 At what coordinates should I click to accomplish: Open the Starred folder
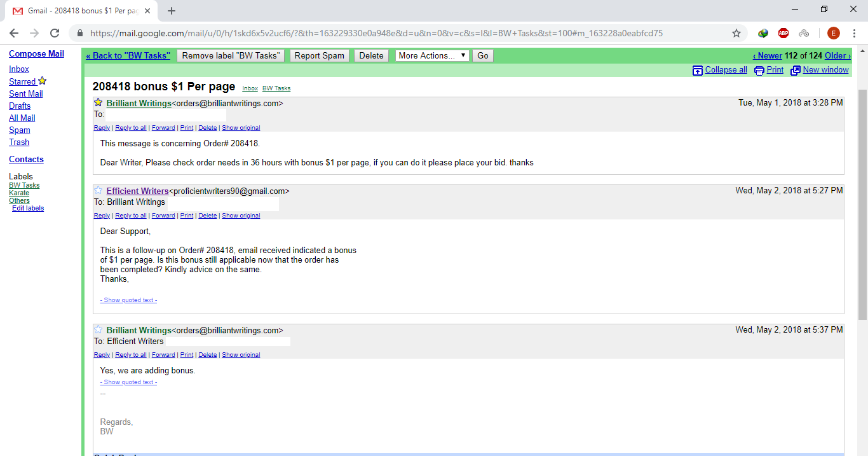[x=22, y=81]
